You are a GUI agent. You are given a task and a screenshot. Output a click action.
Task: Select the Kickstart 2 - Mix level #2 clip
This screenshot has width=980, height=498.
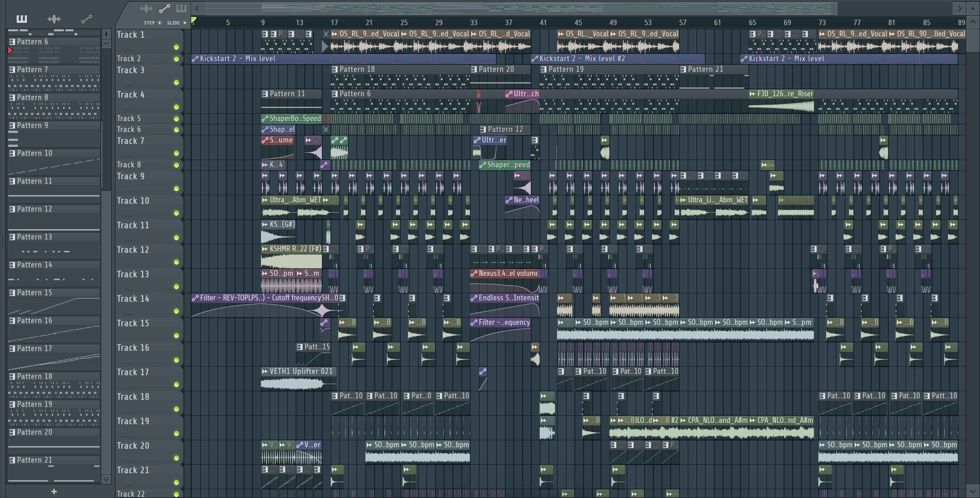(618, 59)
